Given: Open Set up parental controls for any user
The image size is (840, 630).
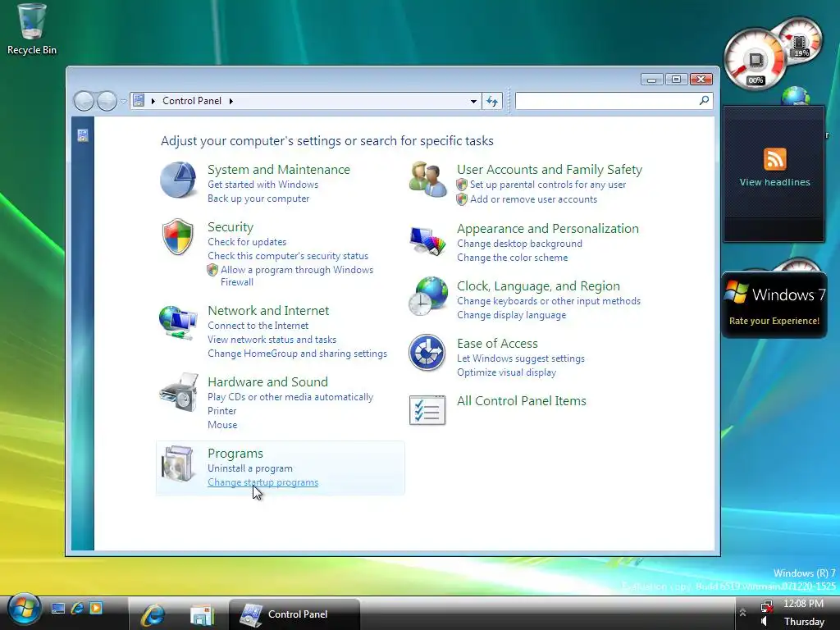Looking at the screenshot, I should [548, 185].
